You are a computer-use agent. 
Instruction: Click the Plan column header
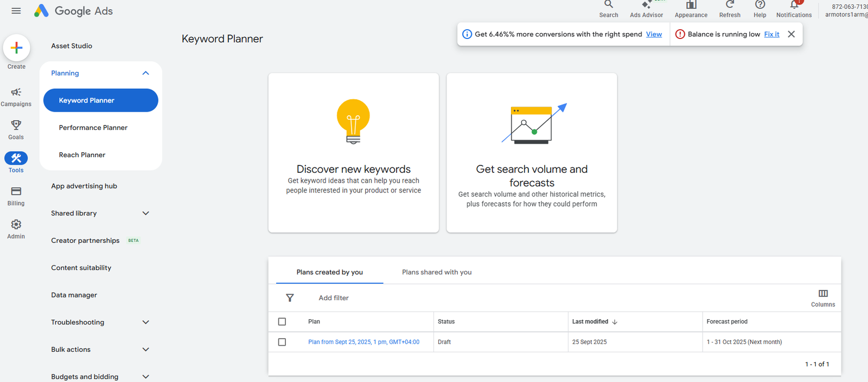coord(314,322)
